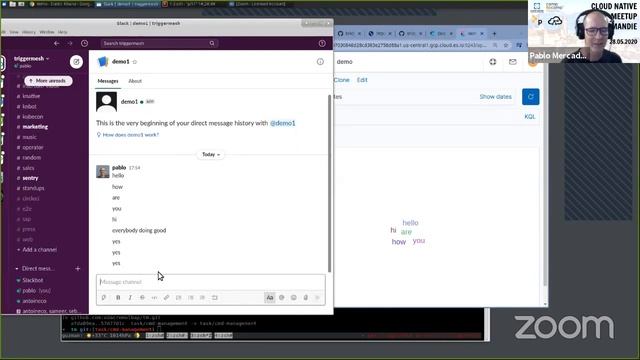Screen dimensions: 640x360
Task: Toggle Aa formatting toolbar visibility
Action: (x=270, y=298)
